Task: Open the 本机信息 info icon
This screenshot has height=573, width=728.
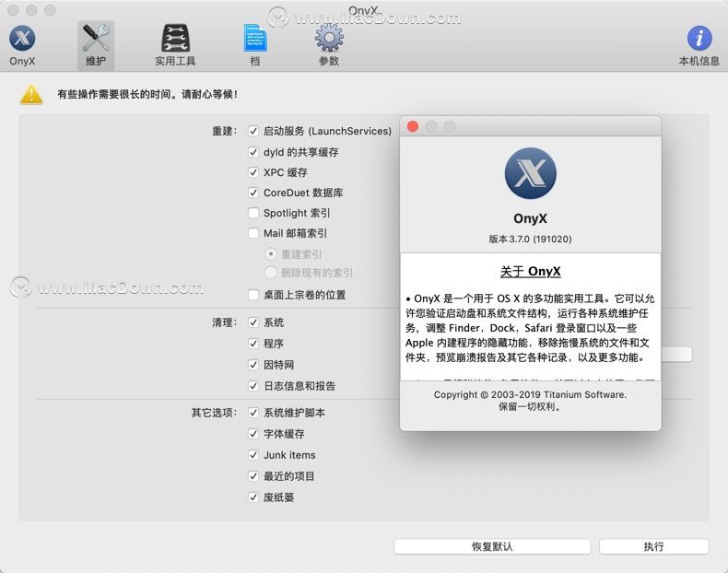Action: pos(699,45)
